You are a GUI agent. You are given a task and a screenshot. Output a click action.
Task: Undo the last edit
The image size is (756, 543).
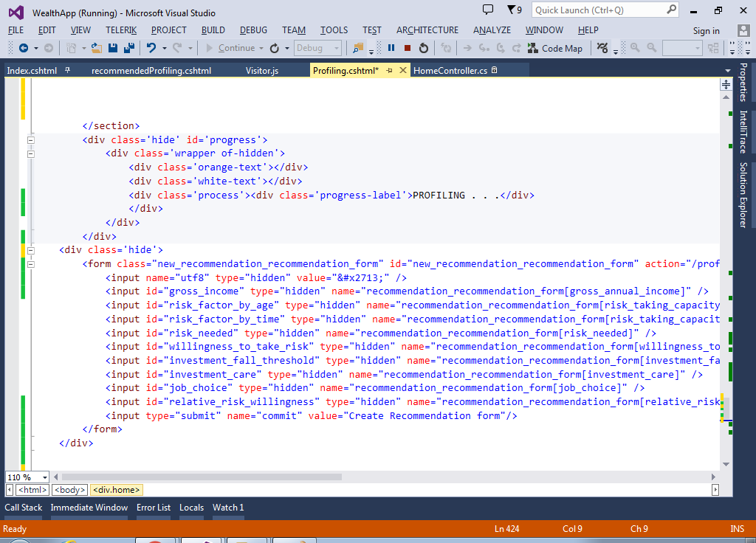[151, 48]
